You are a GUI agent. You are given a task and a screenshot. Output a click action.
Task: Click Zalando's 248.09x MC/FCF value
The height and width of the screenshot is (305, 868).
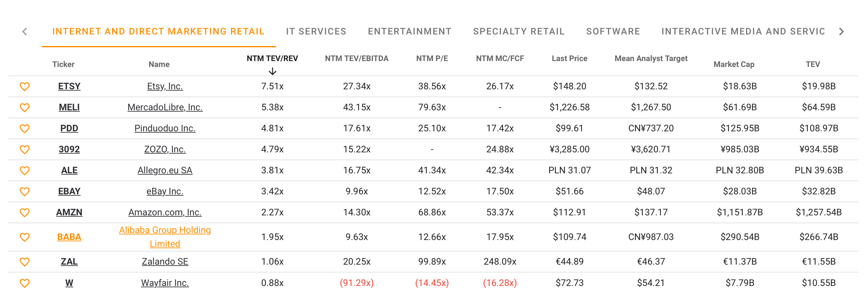pos(500,261)
